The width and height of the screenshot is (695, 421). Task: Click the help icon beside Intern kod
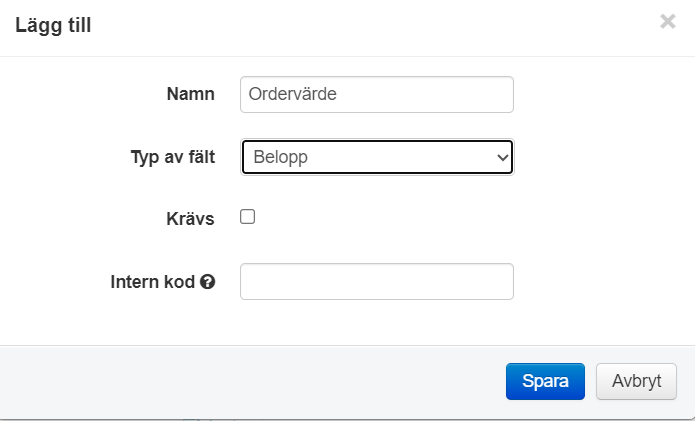(207, 282)
